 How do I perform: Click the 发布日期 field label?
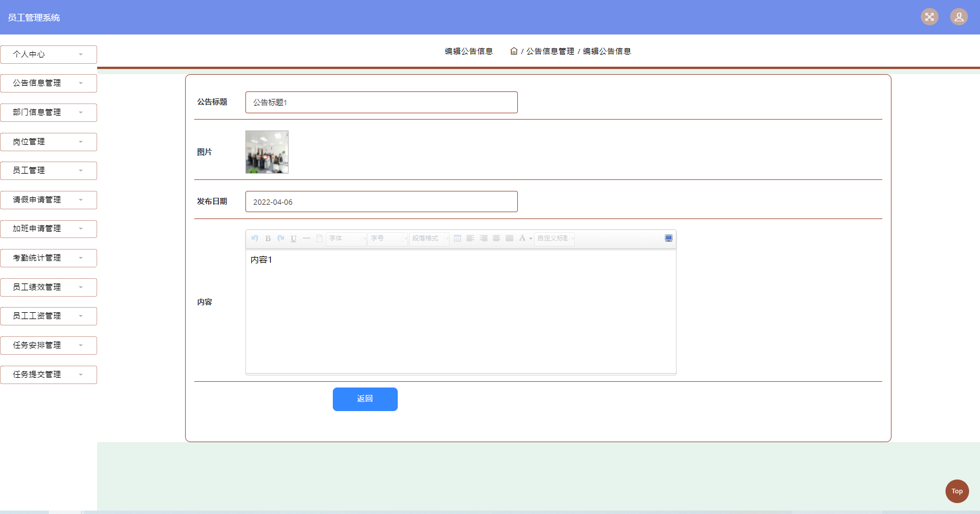coord(212,201)
